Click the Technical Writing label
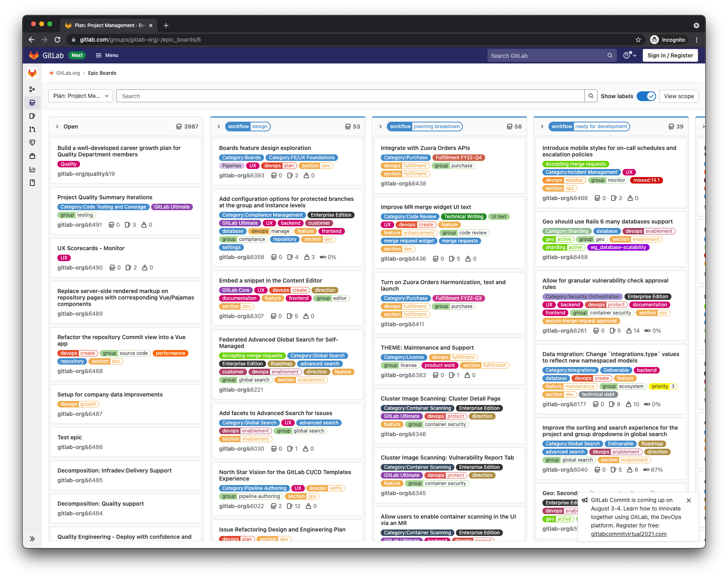The height and width of the screenshot is (578, 728). pyautogui.click(x=464, y=217)
